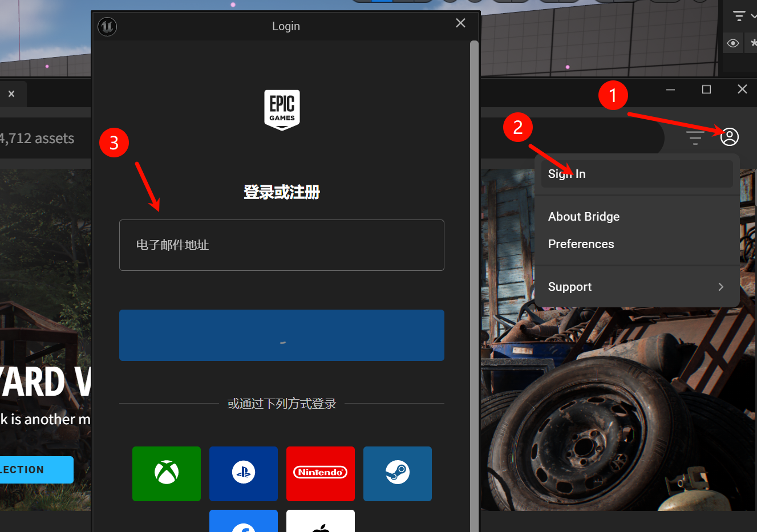This screenshot has height=532, width=757.
Task: Open the filter dropdown in top-right panel
Action: click(x=742, y=16)
